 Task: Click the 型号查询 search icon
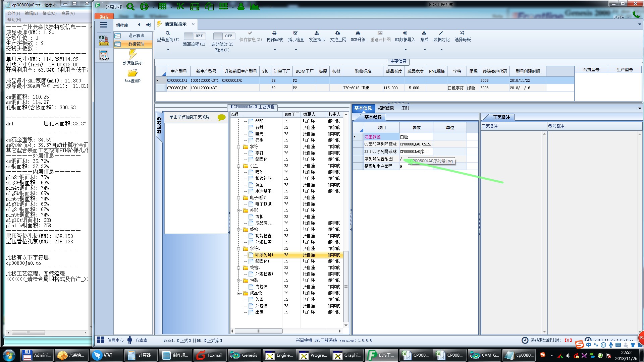168,33
